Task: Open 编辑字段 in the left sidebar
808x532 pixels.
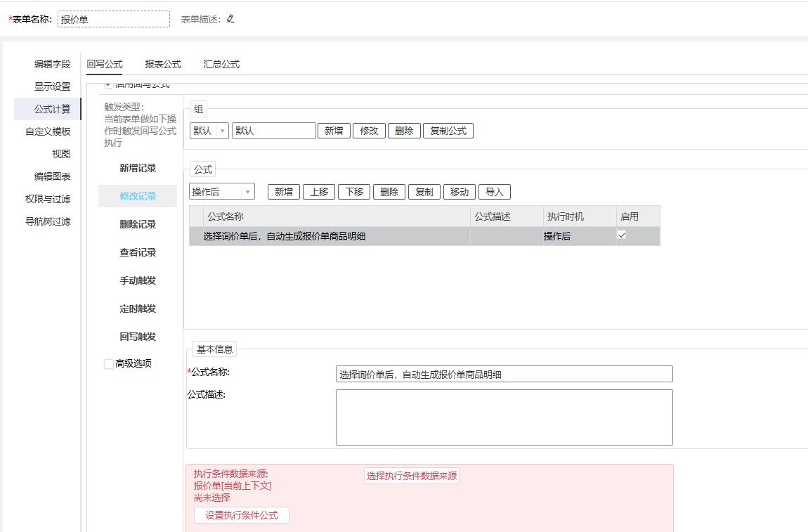Action: pyautogui.click(x=53, y=64)
